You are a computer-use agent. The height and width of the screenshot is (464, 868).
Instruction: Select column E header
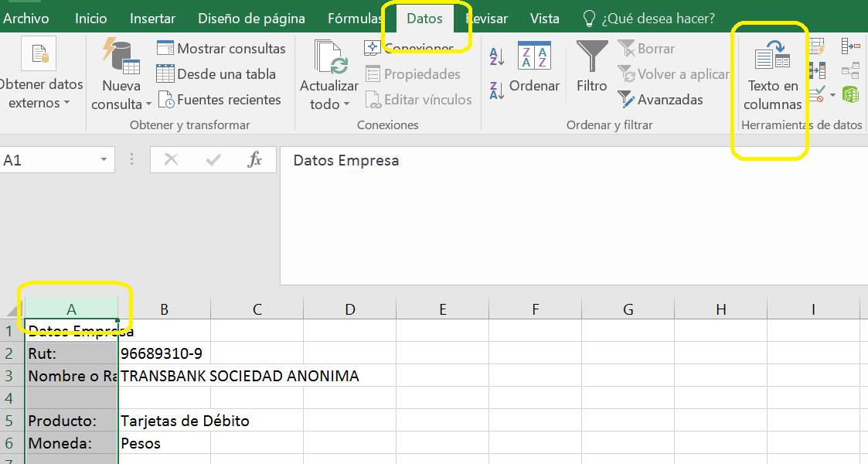coord(443,309)
